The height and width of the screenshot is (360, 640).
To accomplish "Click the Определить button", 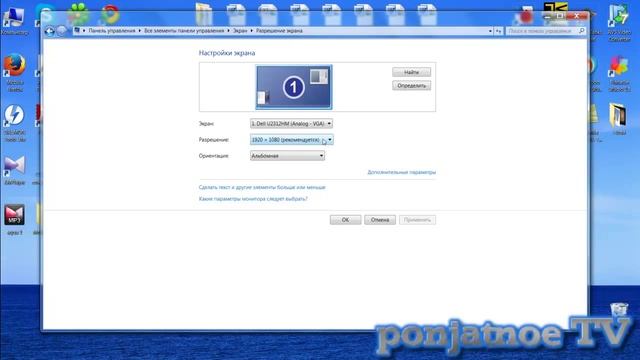I will tap(411, 86).
